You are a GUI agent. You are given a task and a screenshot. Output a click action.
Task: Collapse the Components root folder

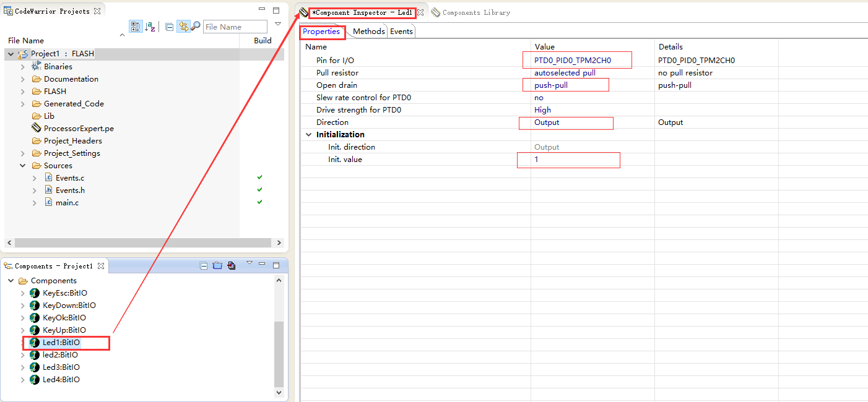pyautogui.click(x=11, y=281)
